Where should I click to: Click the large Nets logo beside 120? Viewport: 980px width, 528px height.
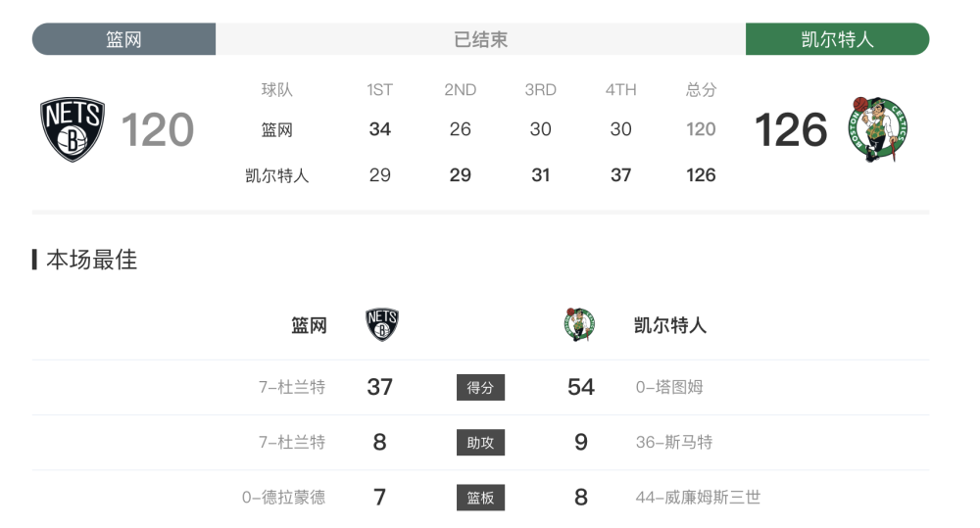coord(73,129)
